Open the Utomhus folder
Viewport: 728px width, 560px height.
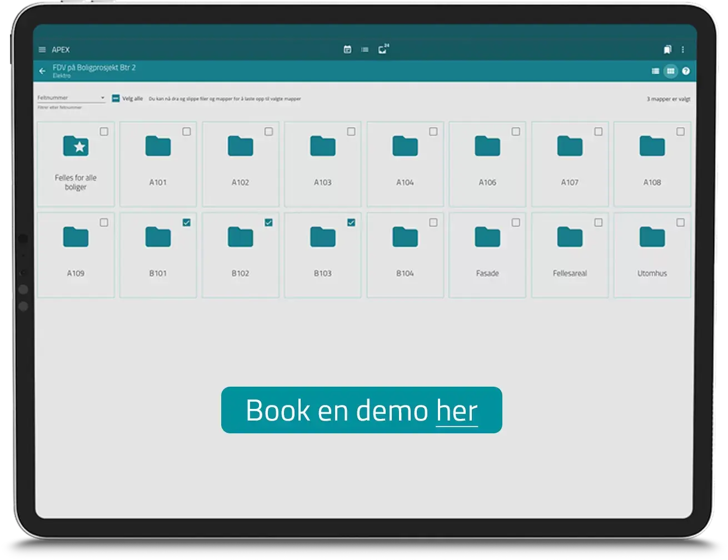point(652,255)
